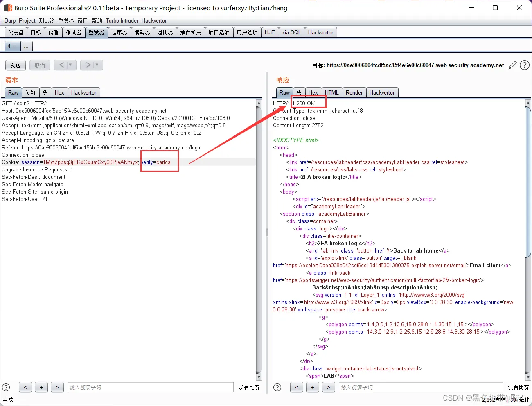Image resolution: width=532 pixels, height=406 pixels.
Task: Click the pencil edit target icon
Action: click(x=512, y=65)
